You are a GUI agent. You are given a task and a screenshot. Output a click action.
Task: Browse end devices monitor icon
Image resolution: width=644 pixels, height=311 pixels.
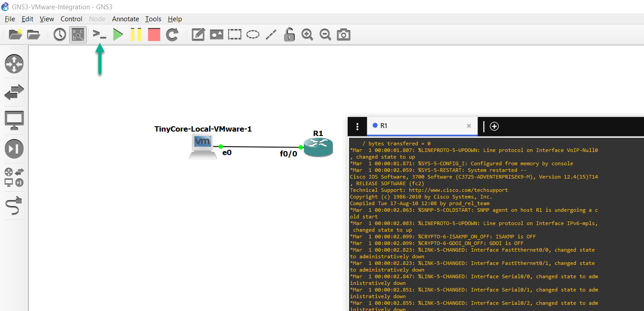click(x=14, y=121)
